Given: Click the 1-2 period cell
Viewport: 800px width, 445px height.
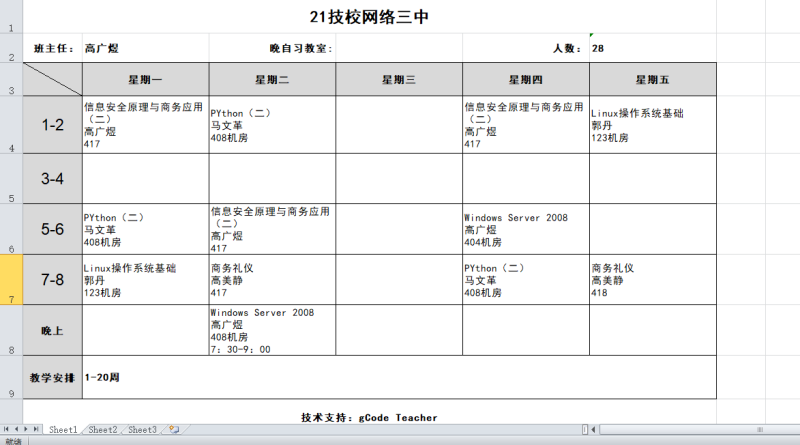Looking at the screenshot, I should click(x=52, y=125).
